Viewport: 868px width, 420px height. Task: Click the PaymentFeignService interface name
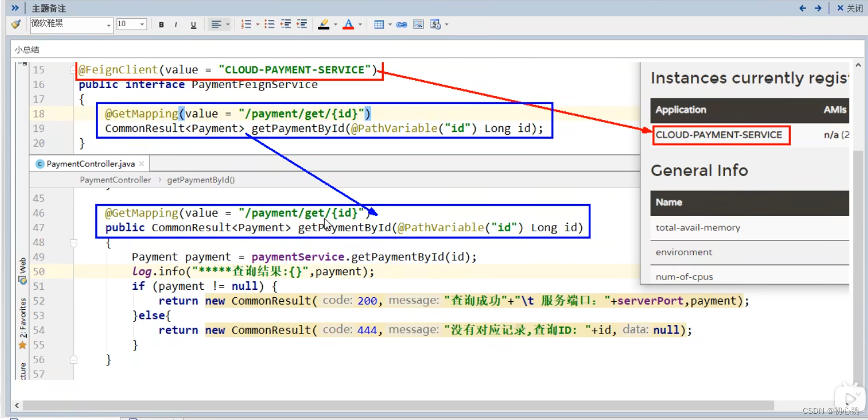tap(255, 85)
